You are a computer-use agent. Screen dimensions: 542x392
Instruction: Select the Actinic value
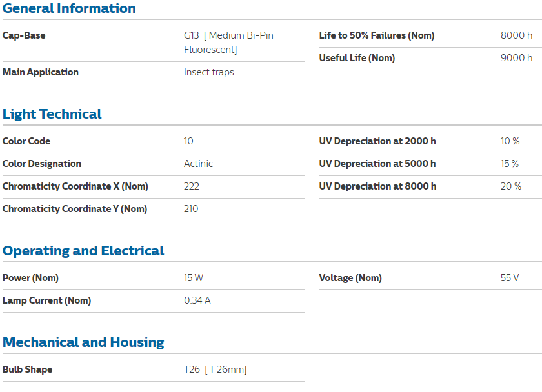coord(198,164)
